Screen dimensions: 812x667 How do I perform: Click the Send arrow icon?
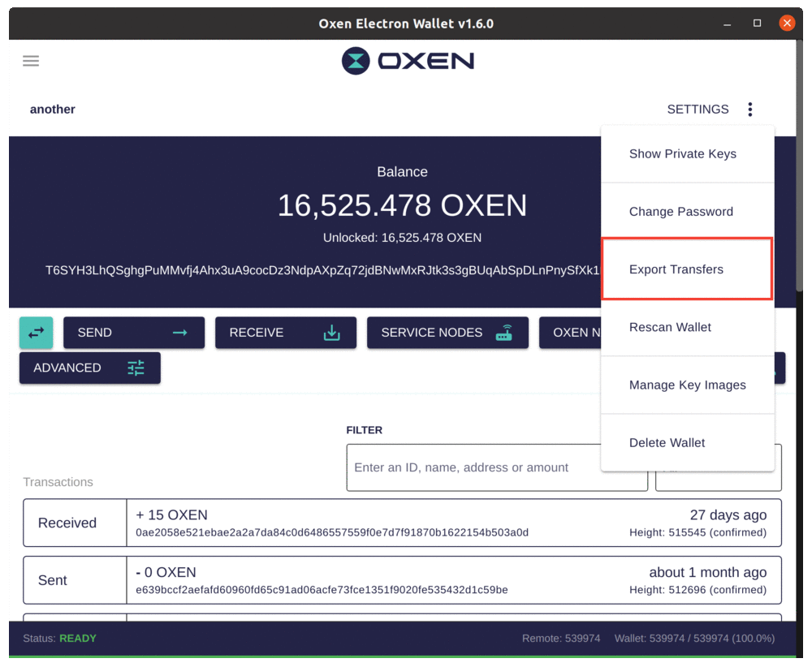(179, 332)
